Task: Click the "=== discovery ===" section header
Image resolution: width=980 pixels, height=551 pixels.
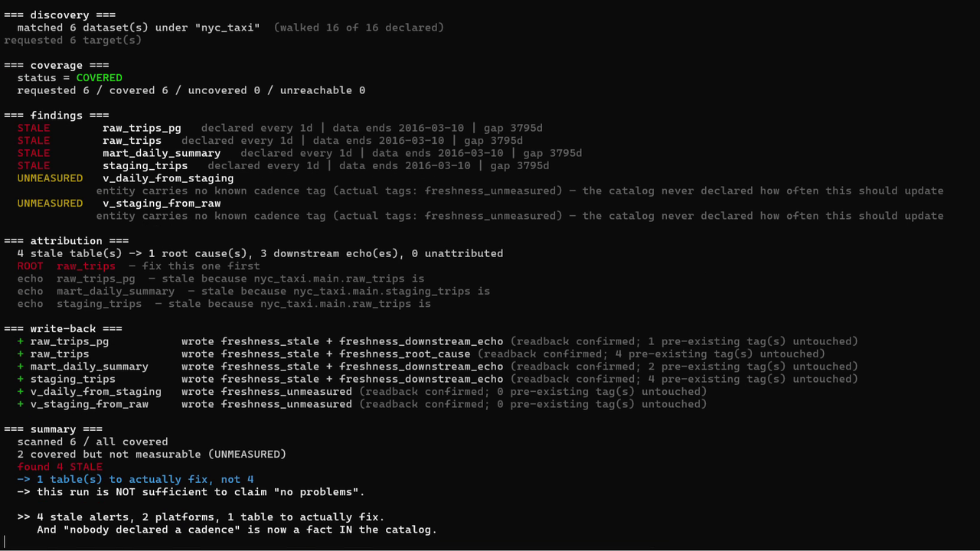Action: pos(57,15)
